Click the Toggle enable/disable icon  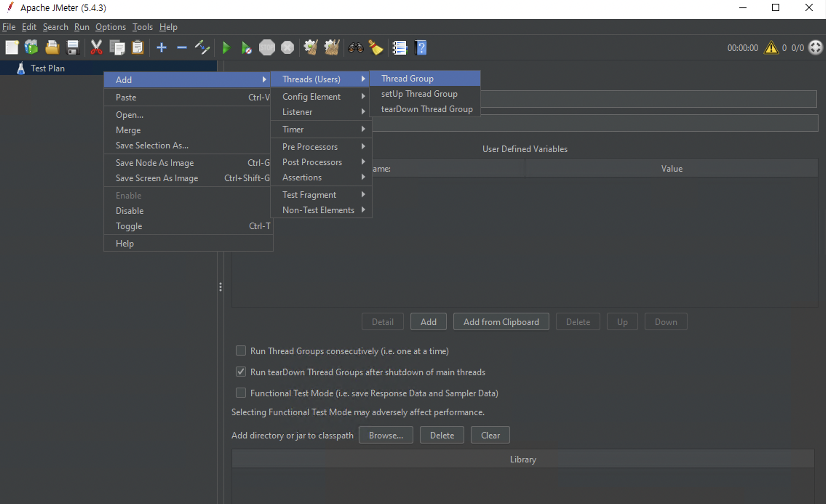tap(202, 48)
